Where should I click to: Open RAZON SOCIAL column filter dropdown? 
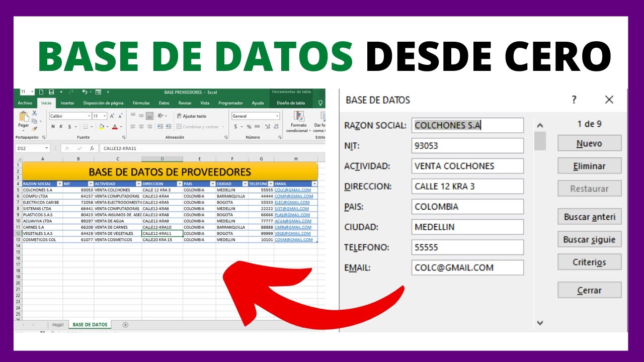click(x=59, y=184)
